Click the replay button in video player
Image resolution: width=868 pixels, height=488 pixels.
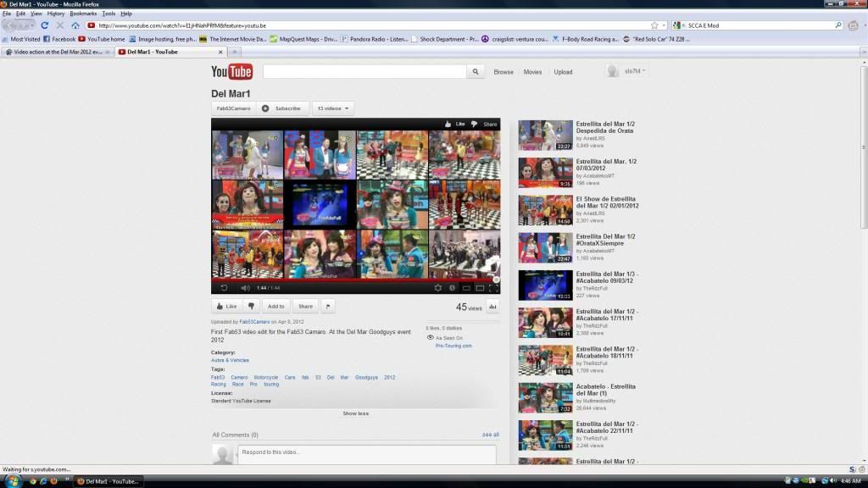(224, 288)
